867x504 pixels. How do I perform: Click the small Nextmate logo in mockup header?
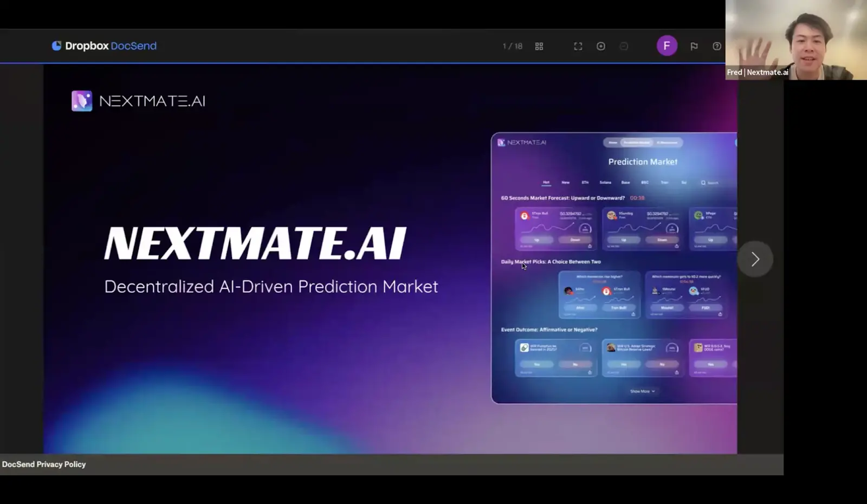click(x=501, y=143)
